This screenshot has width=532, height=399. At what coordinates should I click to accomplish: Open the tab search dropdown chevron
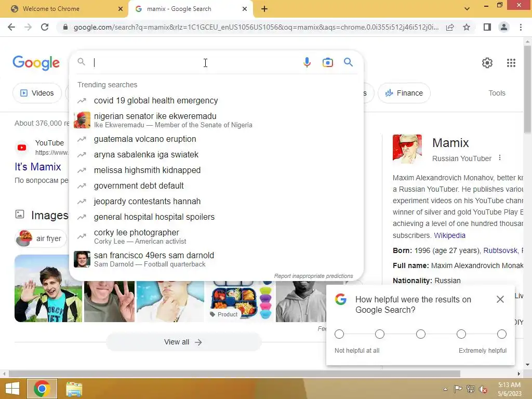click(x=467, y=9)
